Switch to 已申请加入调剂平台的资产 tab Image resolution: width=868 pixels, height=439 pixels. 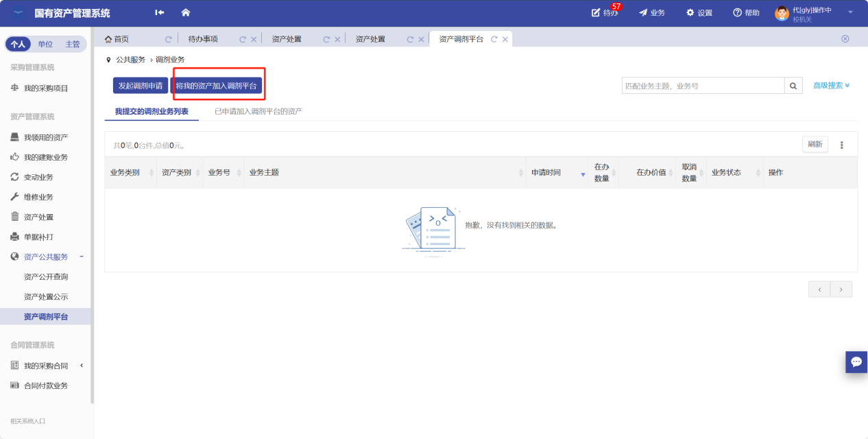point(258,111)
